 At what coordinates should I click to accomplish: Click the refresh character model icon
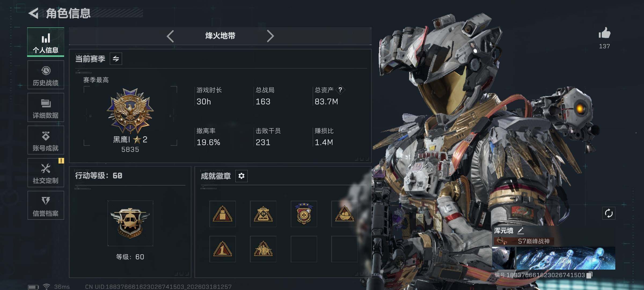(x=609, y=213)
